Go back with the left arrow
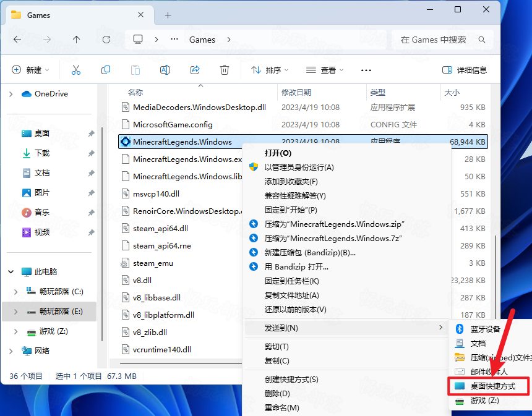 [17, 40]
